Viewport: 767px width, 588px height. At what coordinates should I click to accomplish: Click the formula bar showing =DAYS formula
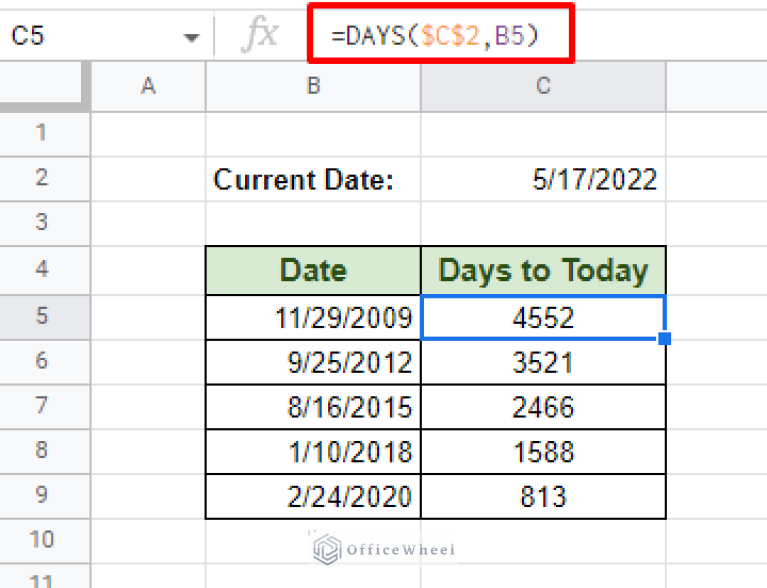click(440, 37)
